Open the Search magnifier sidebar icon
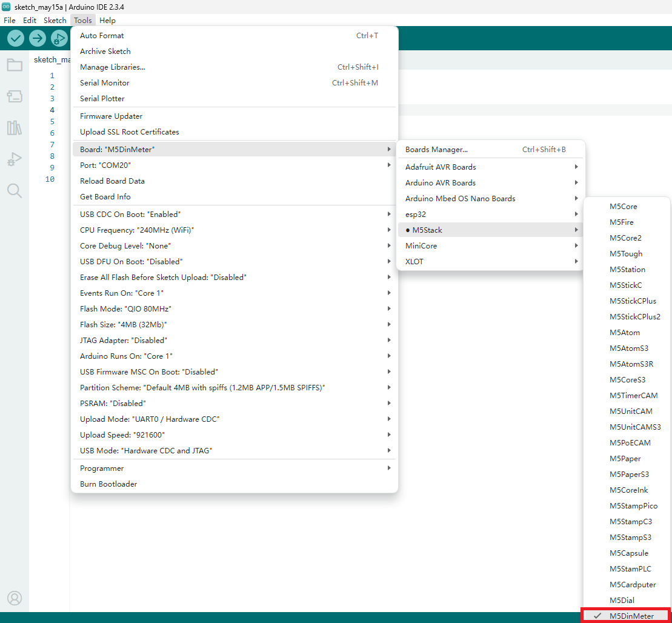Image resolution: width=672 pixels, height=623 pixels. pos(15,190)
